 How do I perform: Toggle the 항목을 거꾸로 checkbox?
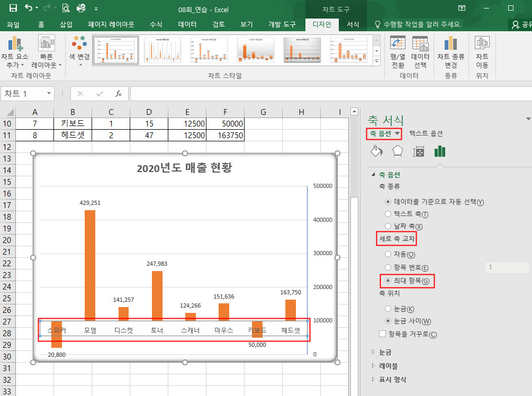coord(382,334)
